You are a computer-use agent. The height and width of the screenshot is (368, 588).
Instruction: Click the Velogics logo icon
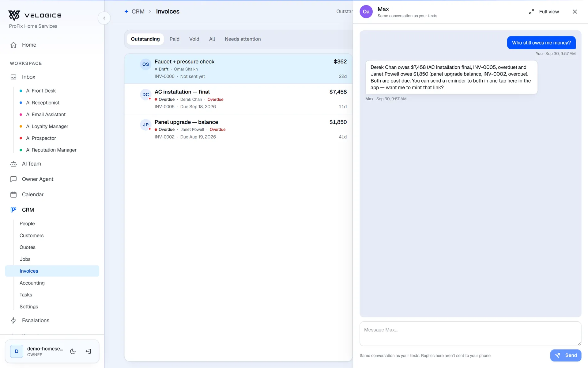pos(14,15)
